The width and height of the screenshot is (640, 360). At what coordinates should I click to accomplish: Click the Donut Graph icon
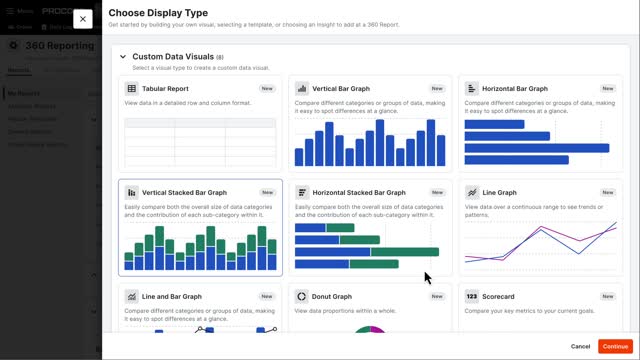[302, 296]
